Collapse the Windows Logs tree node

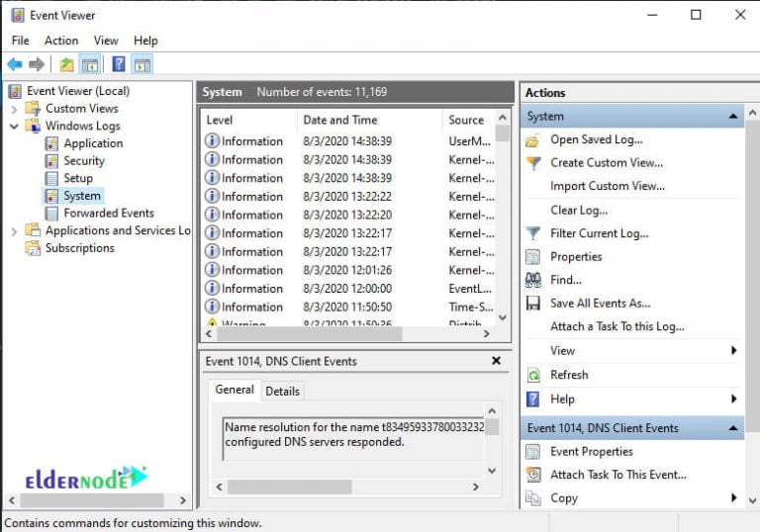coord(14,127)
